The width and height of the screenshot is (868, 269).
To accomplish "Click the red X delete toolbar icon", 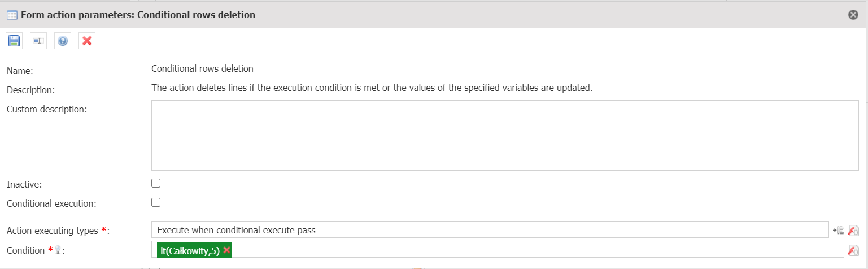I will point(87,41).
